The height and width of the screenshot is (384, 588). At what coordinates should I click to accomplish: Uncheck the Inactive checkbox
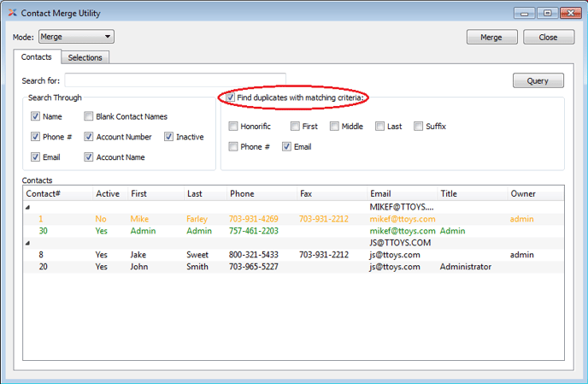(169, 137)
